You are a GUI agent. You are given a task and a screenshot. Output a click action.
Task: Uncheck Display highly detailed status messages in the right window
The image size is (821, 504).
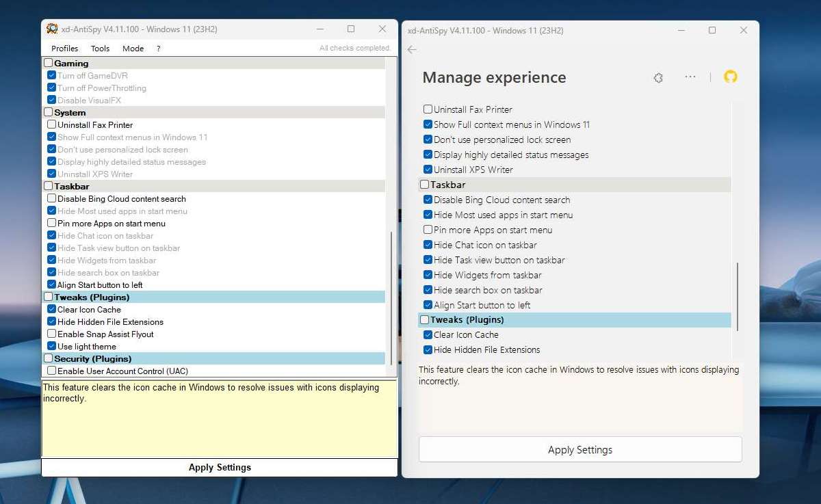click(428, 155)
